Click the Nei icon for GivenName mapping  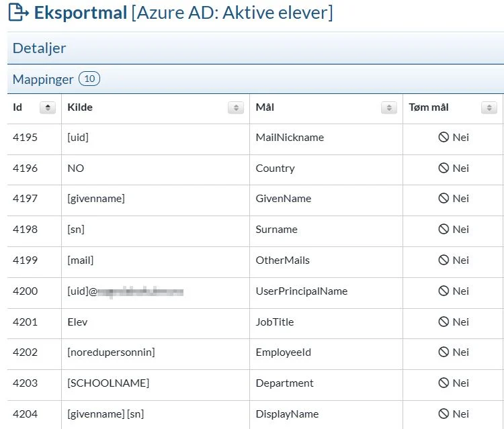[x=444, y=199]
